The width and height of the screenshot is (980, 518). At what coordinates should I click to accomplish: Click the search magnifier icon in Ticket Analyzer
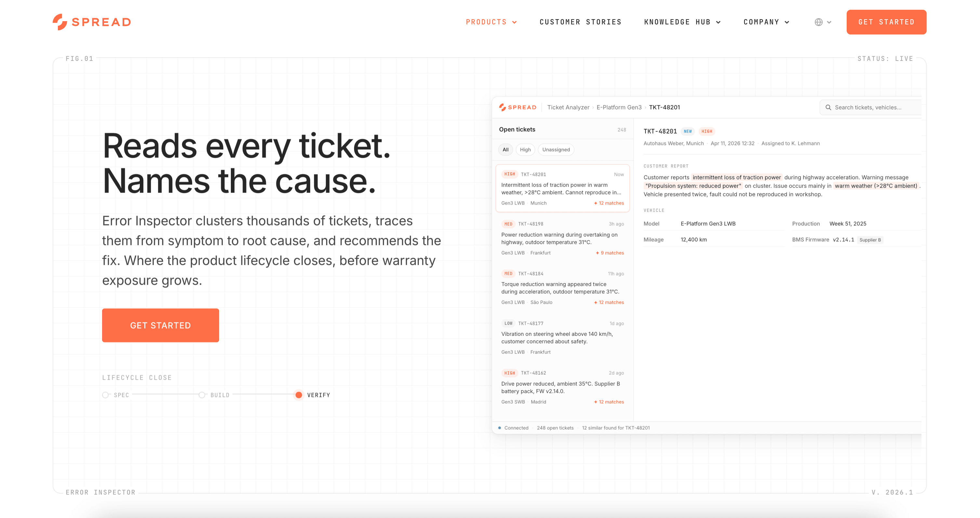(828, 107)
